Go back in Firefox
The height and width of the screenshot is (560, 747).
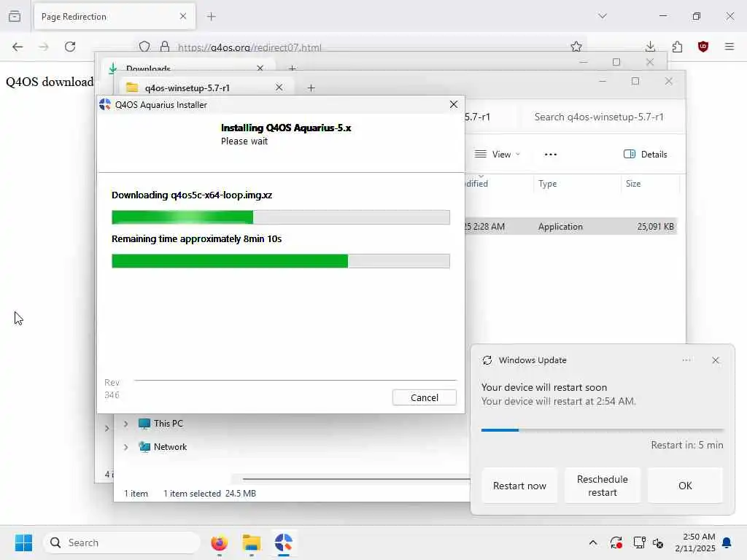pos(18,47)
